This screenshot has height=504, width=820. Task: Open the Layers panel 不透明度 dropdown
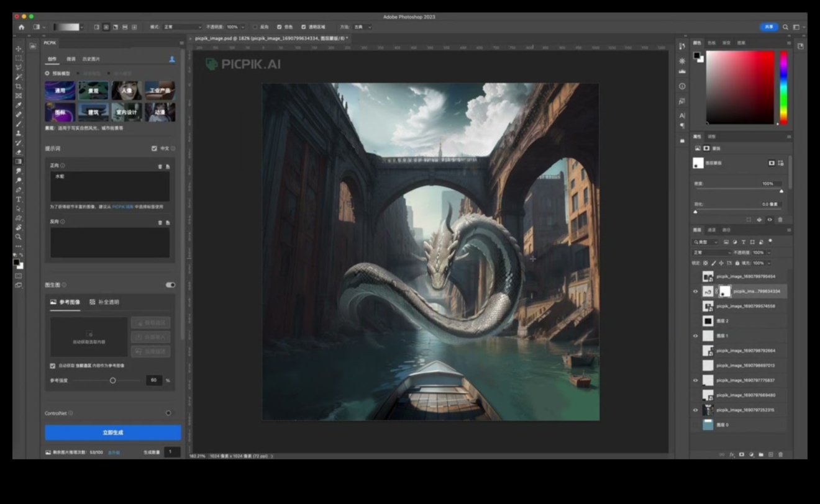coord(768,253)
